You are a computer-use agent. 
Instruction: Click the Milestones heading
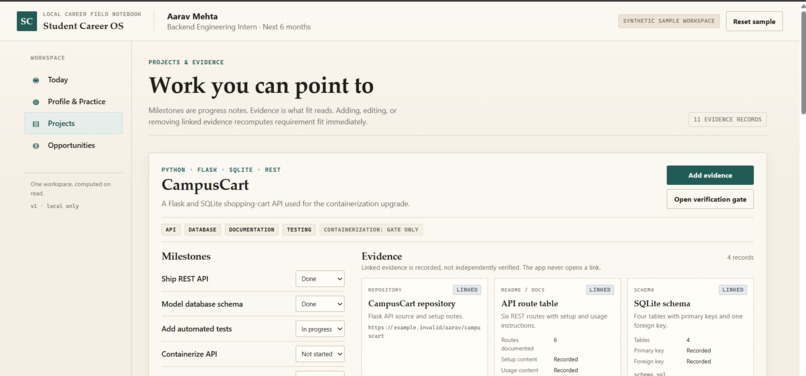(186, 256)
